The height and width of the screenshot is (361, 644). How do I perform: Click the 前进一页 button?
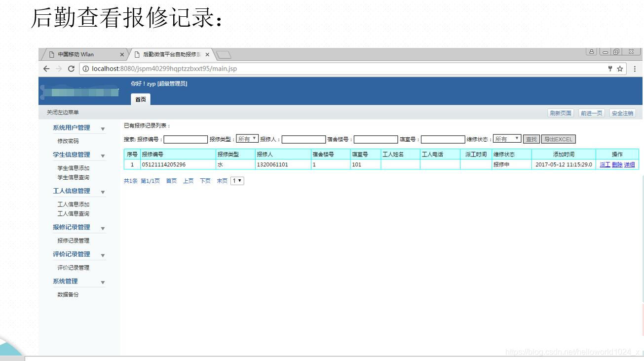coord(592,113)
